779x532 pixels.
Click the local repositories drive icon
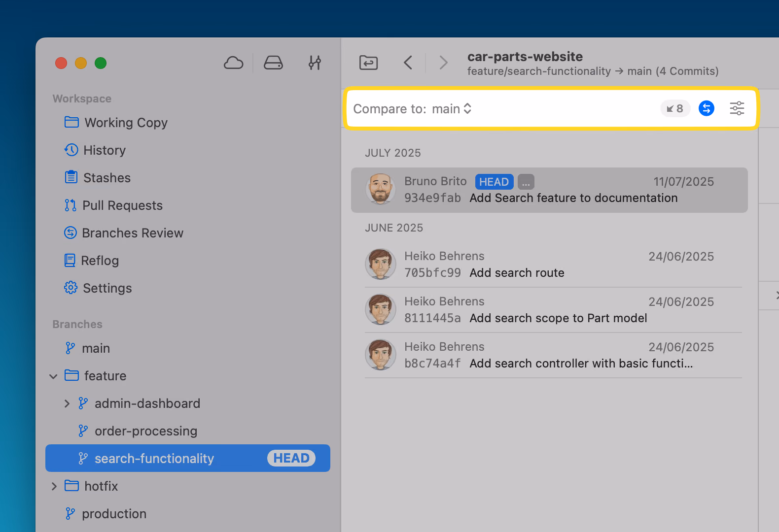tap(273, 63)
